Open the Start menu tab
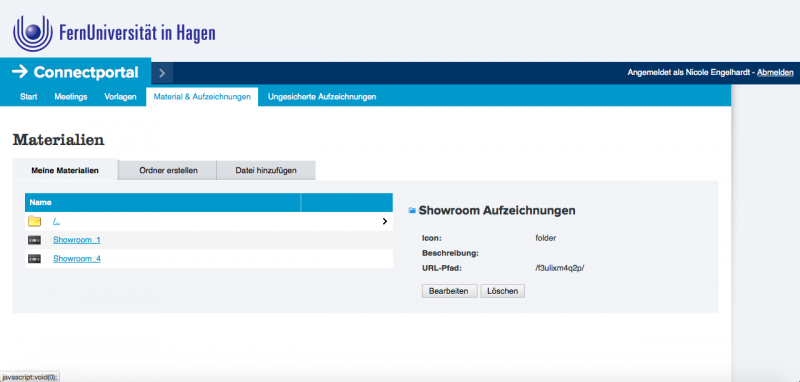800x382 pixels. 29,96
